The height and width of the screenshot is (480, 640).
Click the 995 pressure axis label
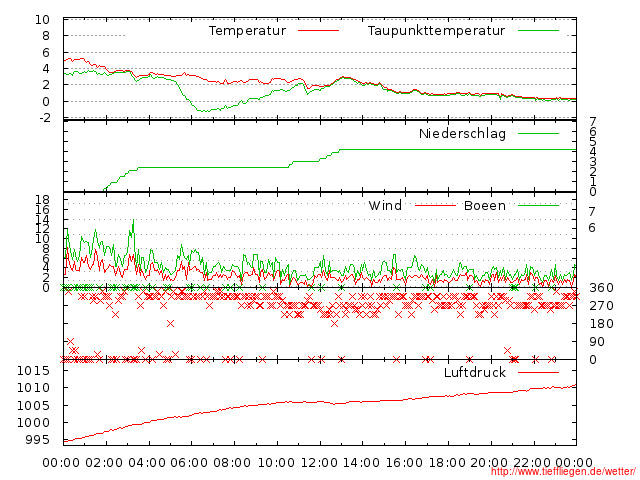38,440
